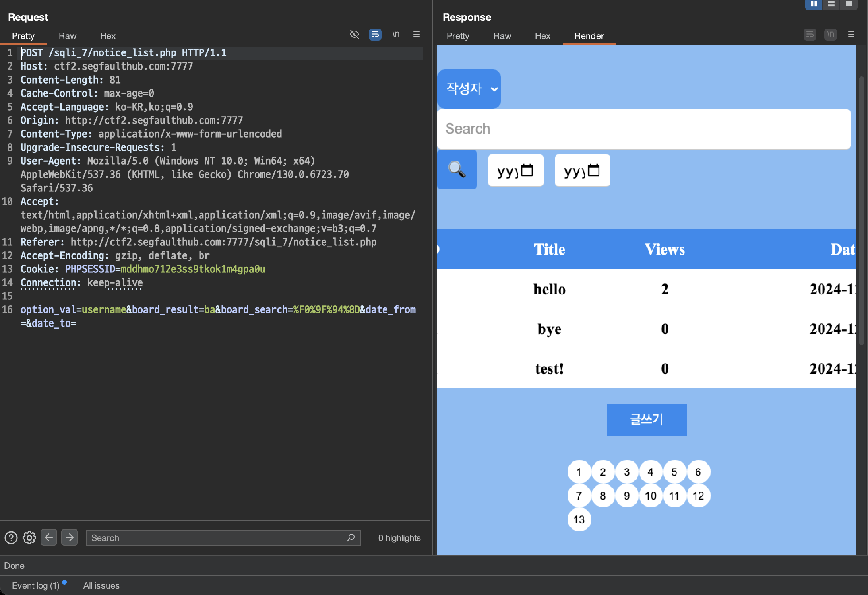Screen dimensions: 868x595
Task: Go to previous search match arrow
Action: coord(49,538)
